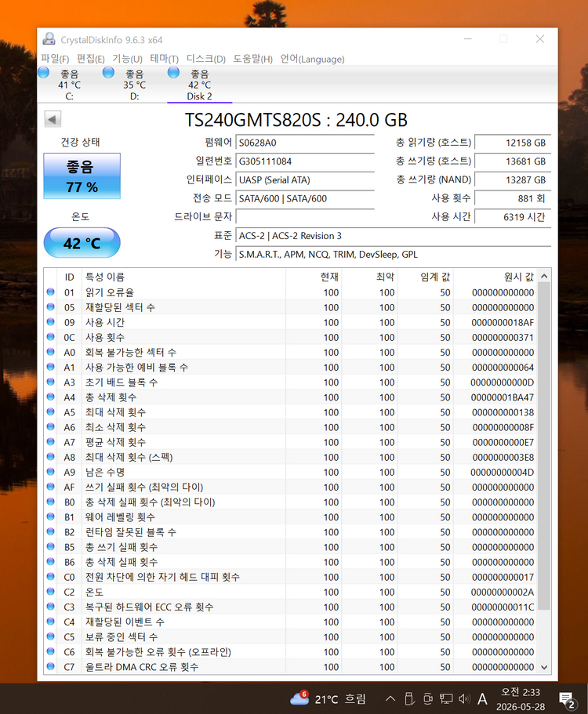Click the 임계 값 column header
The height and width of the screenshot is (714, 588).
426,277
